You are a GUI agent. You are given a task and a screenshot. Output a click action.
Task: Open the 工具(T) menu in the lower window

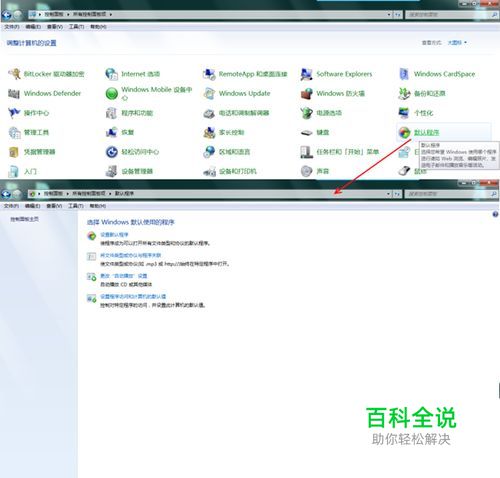pyautogui.click(x=76, y=206)
